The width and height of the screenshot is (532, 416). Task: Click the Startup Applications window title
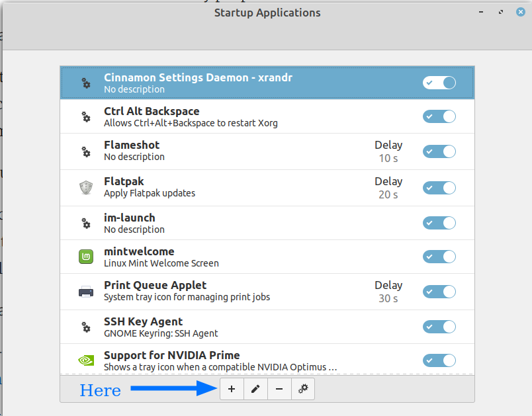pos(267,13)
